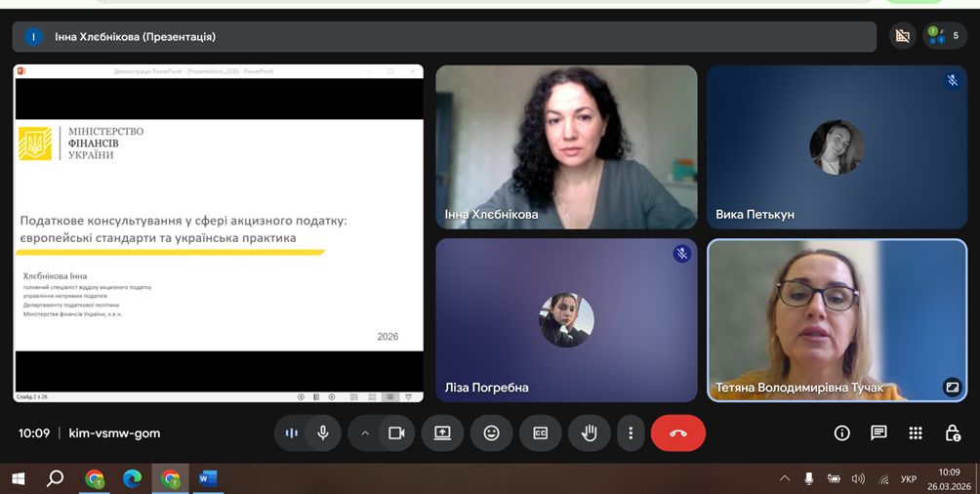Screen dimensions: 980x494
Task: Open the shared PowerPoint presentation tile
Action: pyautogui.click(x=218, y=232)
